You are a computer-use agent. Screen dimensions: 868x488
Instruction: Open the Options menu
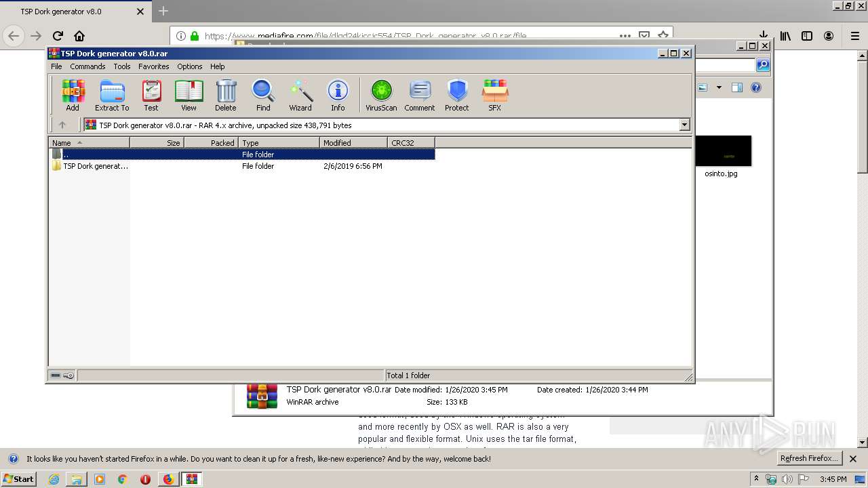click(190, 66)
